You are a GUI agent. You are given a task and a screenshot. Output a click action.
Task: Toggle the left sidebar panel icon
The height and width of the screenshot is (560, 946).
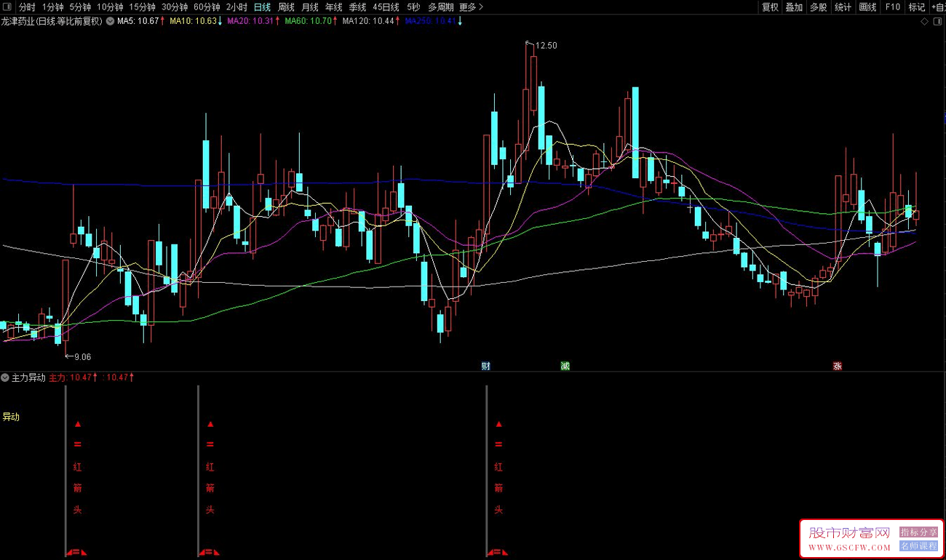point(7,7)
